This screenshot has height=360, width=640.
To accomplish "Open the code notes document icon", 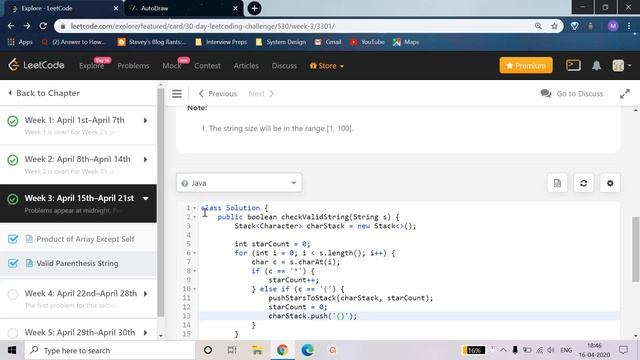I will pos(557,183).
